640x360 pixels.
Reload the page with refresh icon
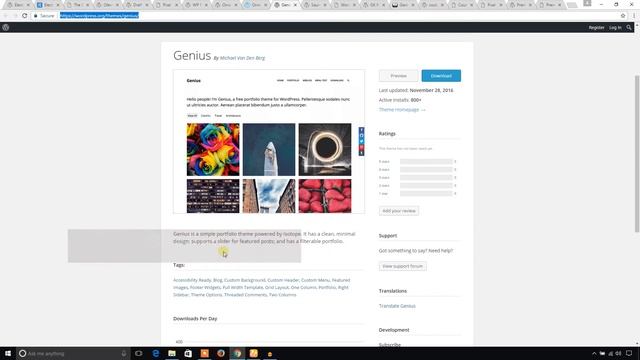point(24,16)
